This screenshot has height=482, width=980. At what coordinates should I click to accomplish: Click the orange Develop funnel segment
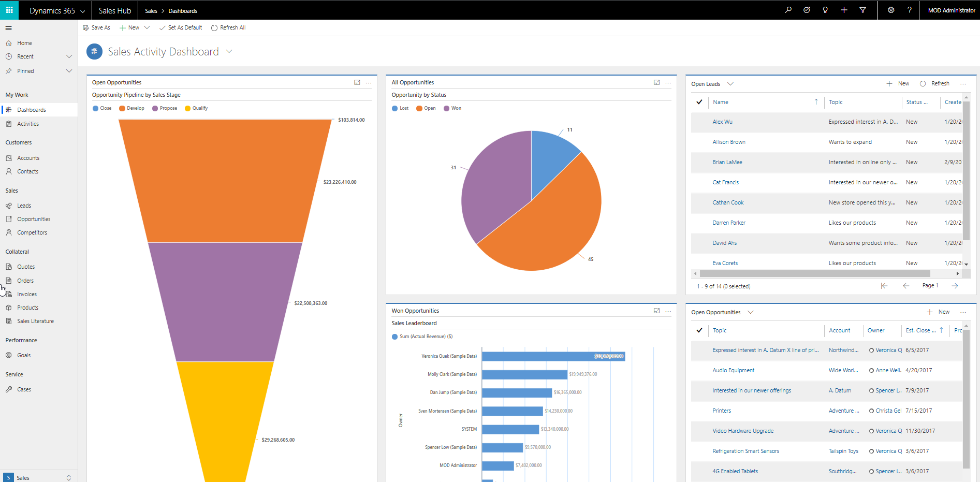(225, 181)
